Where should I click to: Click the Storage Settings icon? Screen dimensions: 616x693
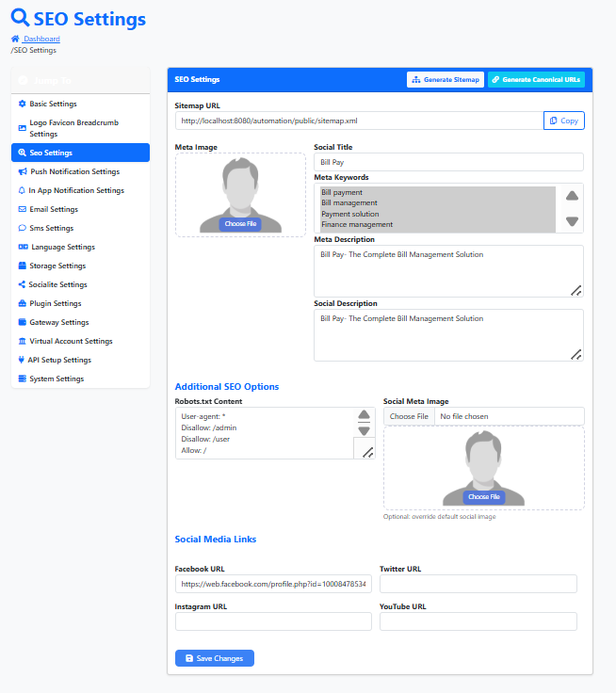coord(22,266)
